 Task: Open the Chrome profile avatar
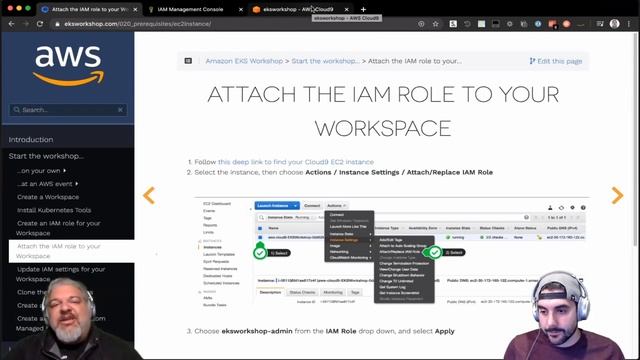[x=615, y=24]
